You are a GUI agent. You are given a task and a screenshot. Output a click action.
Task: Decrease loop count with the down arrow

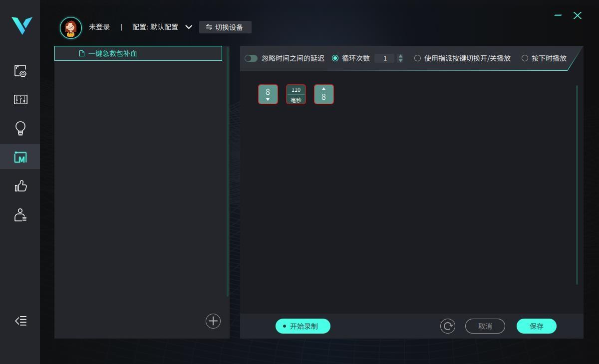400,61
